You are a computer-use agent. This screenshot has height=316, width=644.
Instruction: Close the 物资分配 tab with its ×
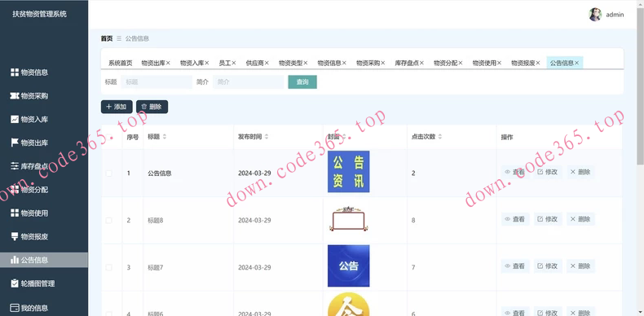point(461,63)
